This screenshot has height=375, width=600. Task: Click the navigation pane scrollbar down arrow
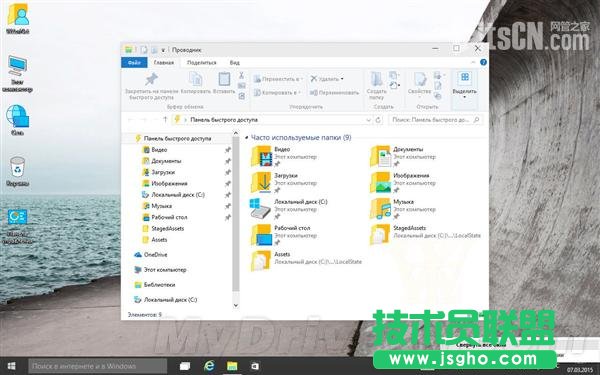(x=236, y=305)
